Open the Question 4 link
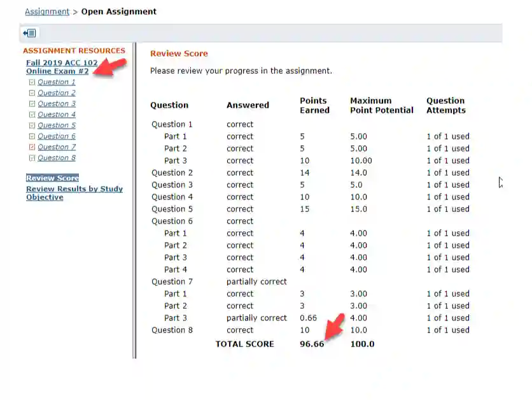The width and height of the screenshot is (532, 400). [57, 115]
